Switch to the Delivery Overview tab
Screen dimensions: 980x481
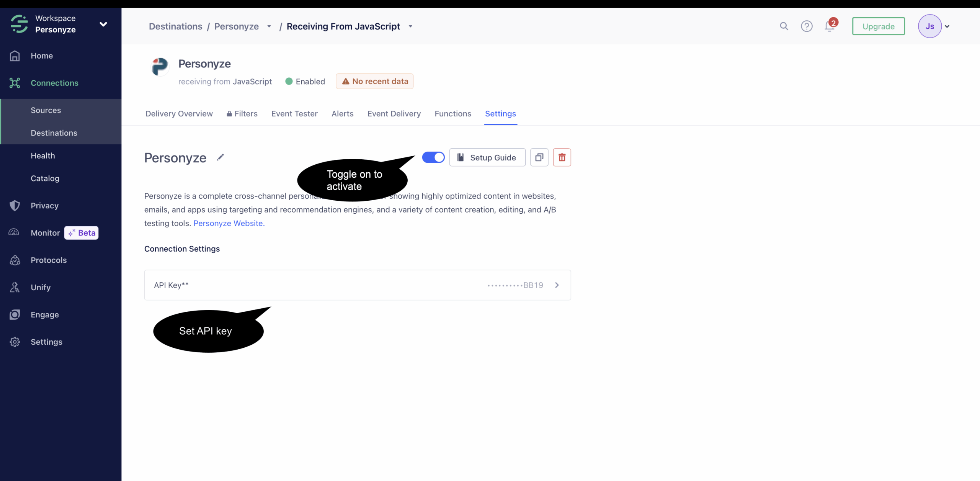click(x=179, y=114)
